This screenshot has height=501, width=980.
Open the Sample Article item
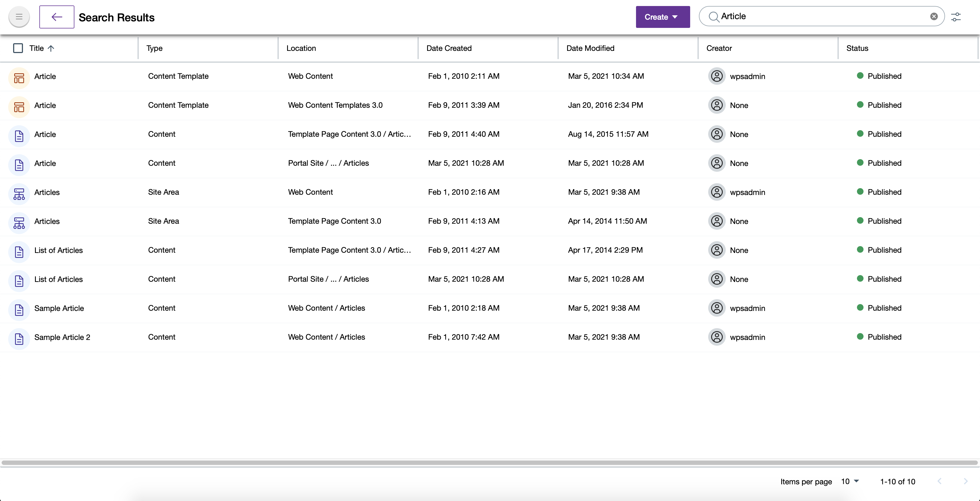click(x=59, y=308)
